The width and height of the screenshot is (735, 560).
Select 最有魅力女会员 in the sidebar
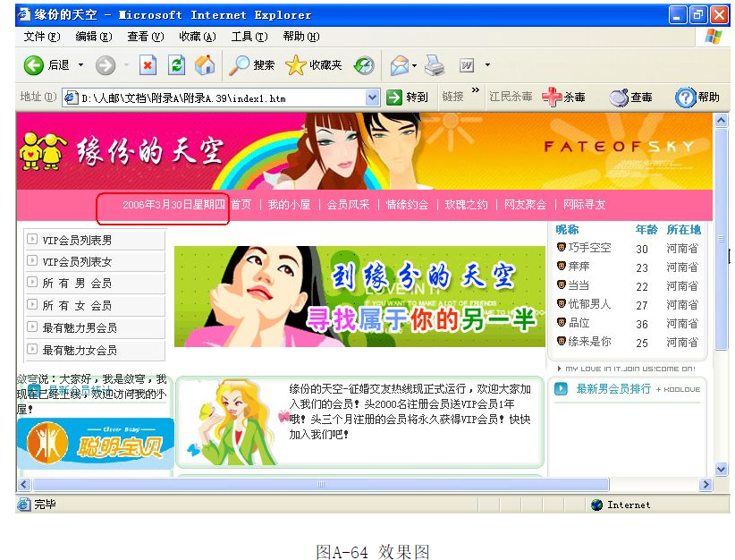[80, 350]
